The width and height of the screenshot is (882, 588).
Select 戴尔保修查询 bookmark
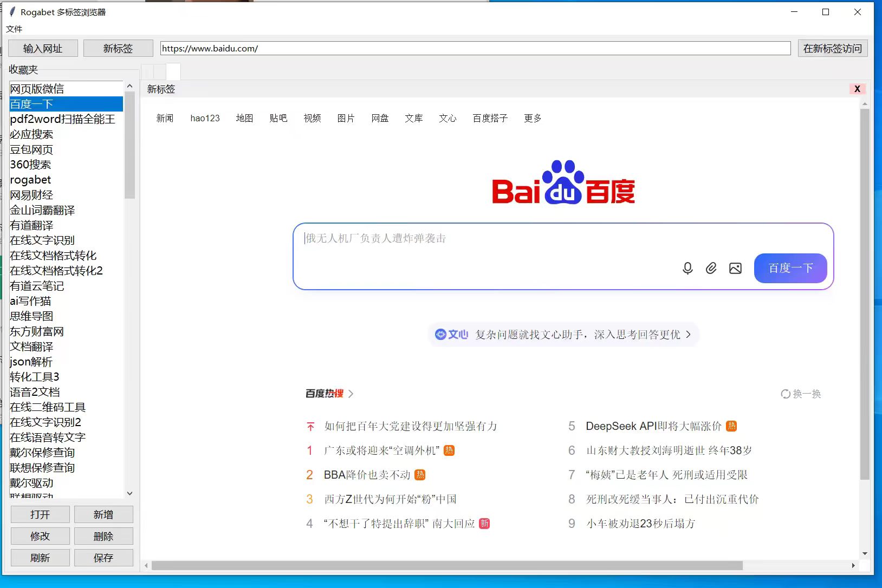coord(66,453)
